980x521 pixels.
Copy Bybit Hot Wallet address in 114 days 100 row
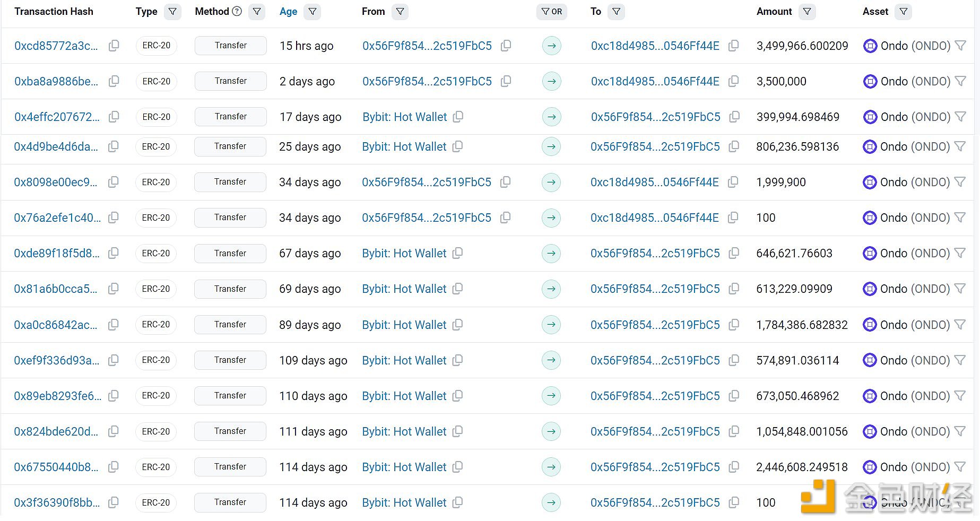tap(457, 502)
